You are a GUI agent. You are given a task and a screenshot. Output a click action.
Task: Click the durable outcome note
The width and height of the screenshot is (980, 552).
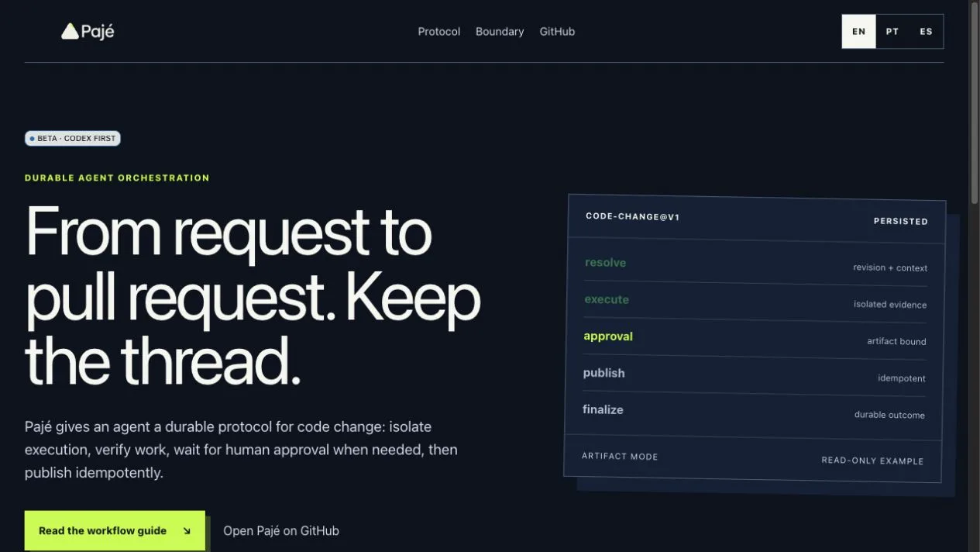pos(889,415)
